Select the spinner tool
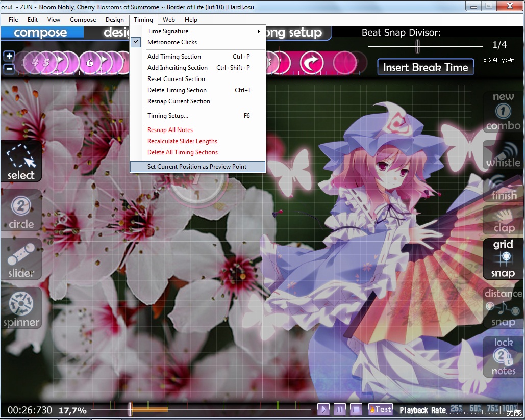Screen dimensions: 525x420 (21, 308)
